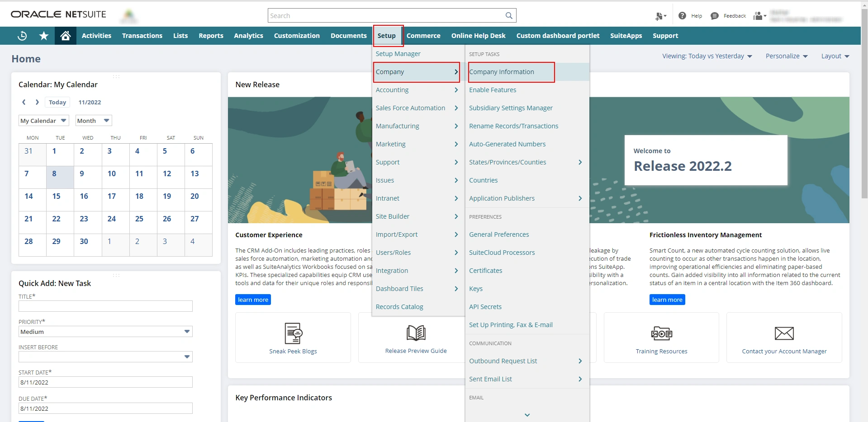The width and height of the screenshot is (868, 422).
Task: Click the learn more button under Customer Experience
Action: (253, 299)
